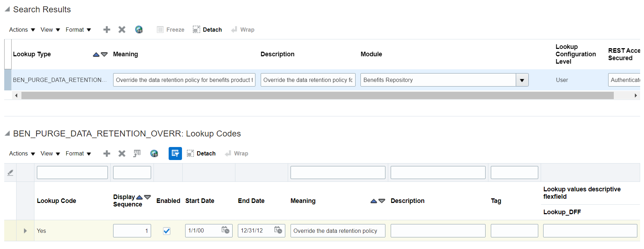This screenshot has height=249, width=644.
Task: Open the End Date calendar picker
Action: pos(278,230)
